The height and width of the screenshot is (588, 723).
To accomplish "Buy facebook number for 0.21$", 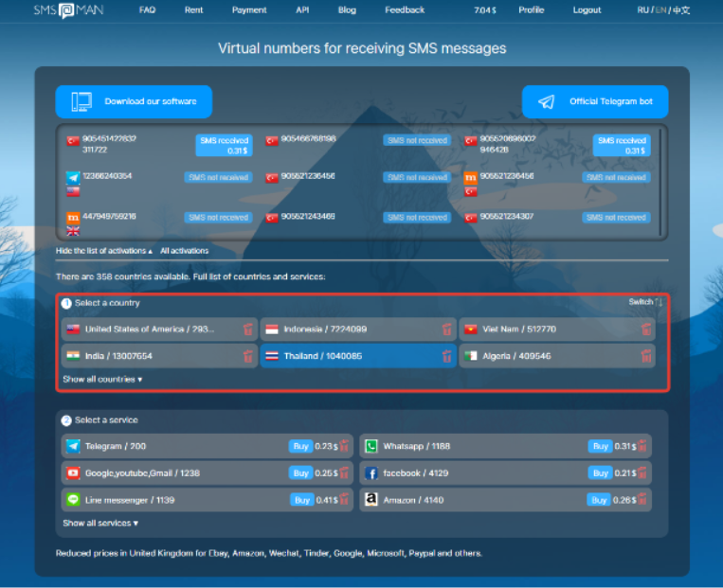I will (601, 472).
